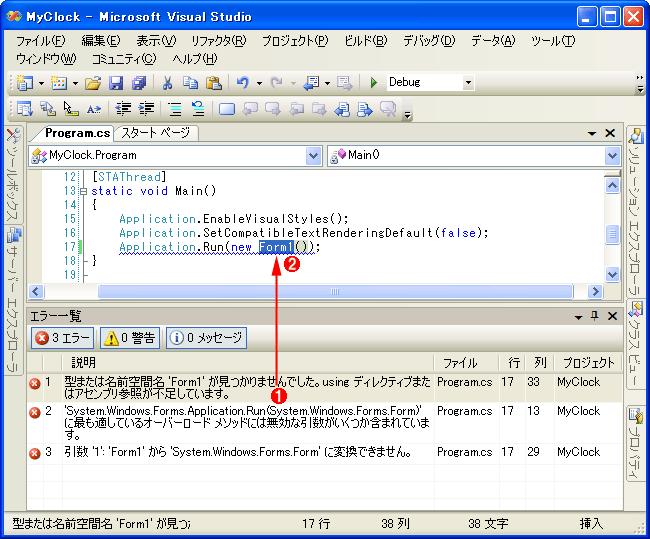The width and height of the screenshot is (650, 539).
Task: Click the Save All icon
Action: click(139, 83)
